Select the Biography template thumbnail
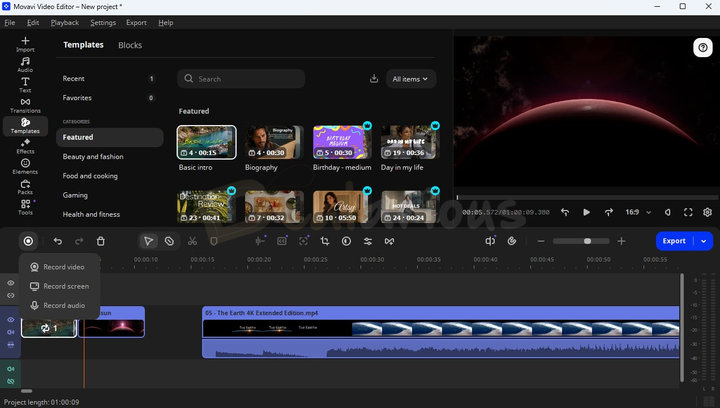The width and height of the screenshot is (720, 408). pyautogui.click(x=274, y=142)
